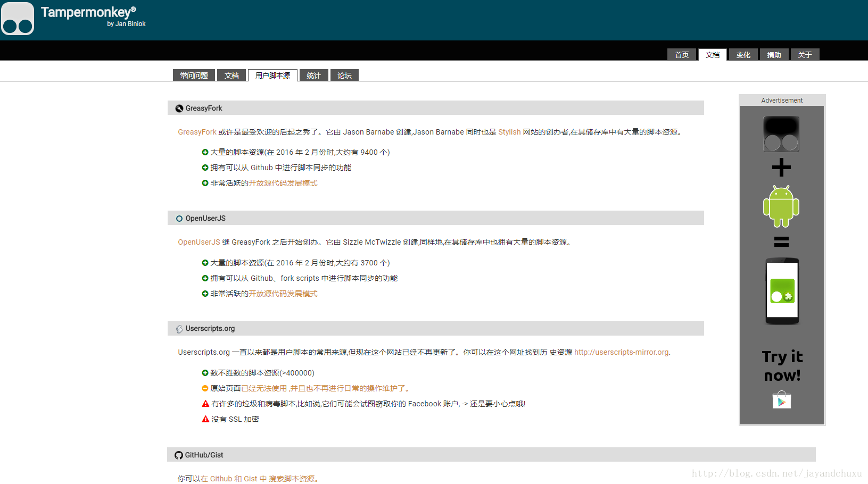Click the GitHub/Gist section heading
Image resolution: width=868 pixels, height=484 pixels.
204,455
